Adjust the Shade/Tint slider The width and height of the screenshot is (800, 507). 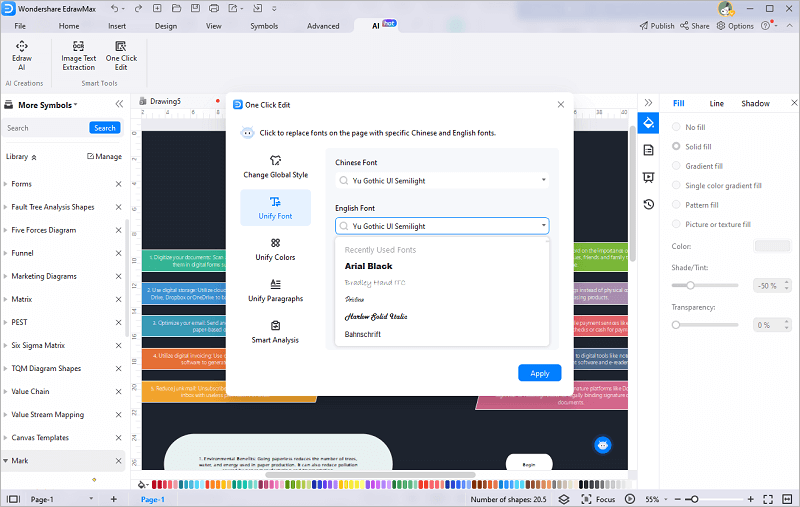point(690,286)
